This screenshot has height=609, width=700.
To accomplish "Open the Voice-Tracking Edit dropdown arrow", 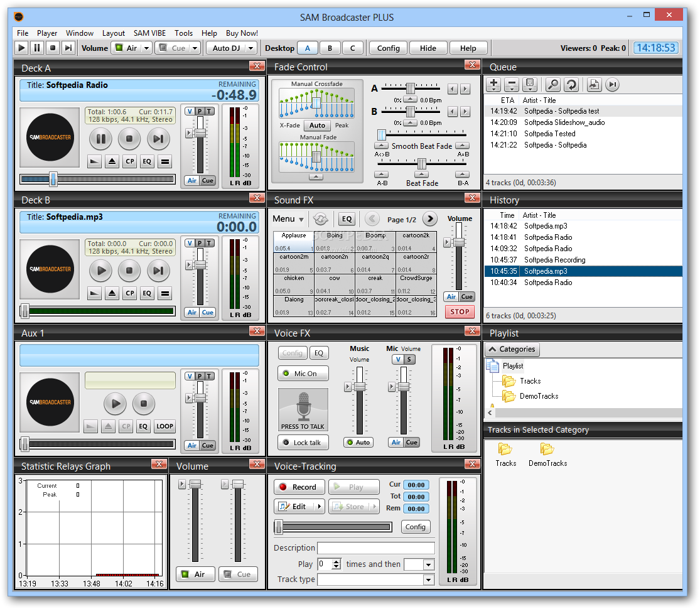I will [x=319, y=506].
